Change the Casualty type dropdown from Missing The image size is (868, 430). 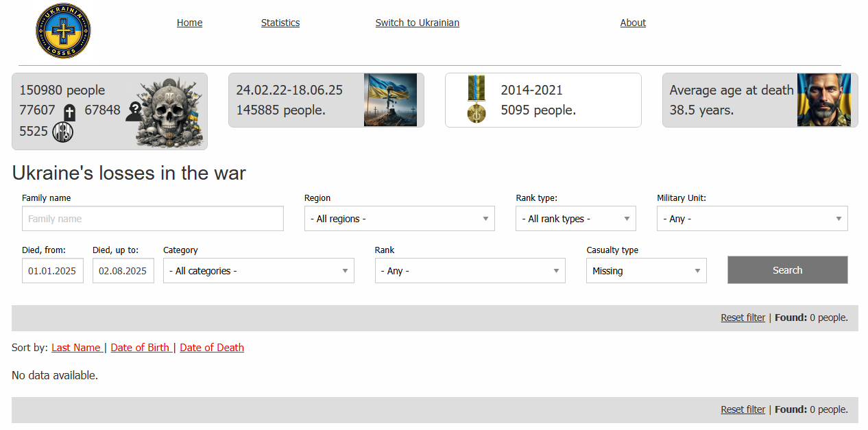(x=647, y=271)
